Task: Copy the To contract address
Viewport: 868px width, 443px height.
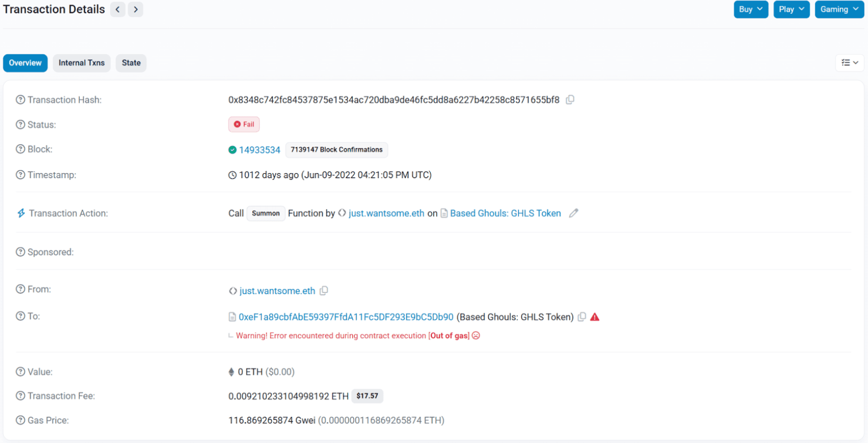Action: coord(582,317)
